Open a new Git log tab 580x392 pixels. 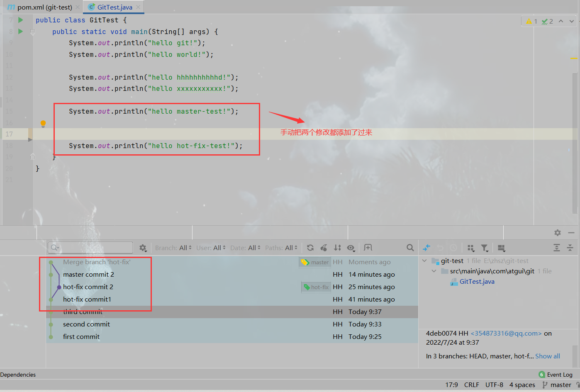point(368,248)
